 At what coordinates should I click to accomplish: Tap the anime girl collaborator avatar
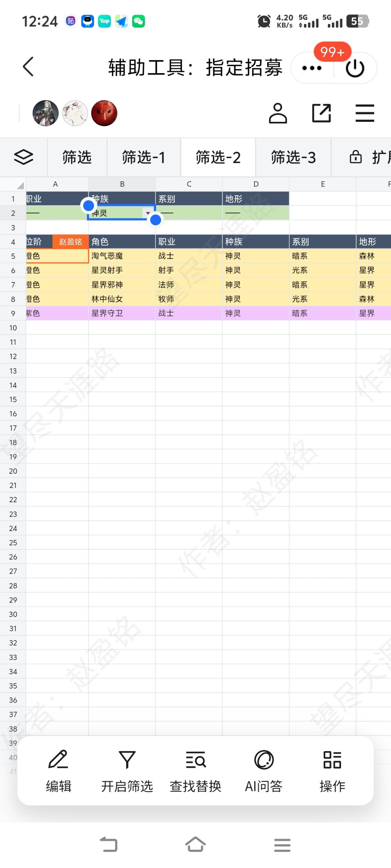[x=46, y=113]
